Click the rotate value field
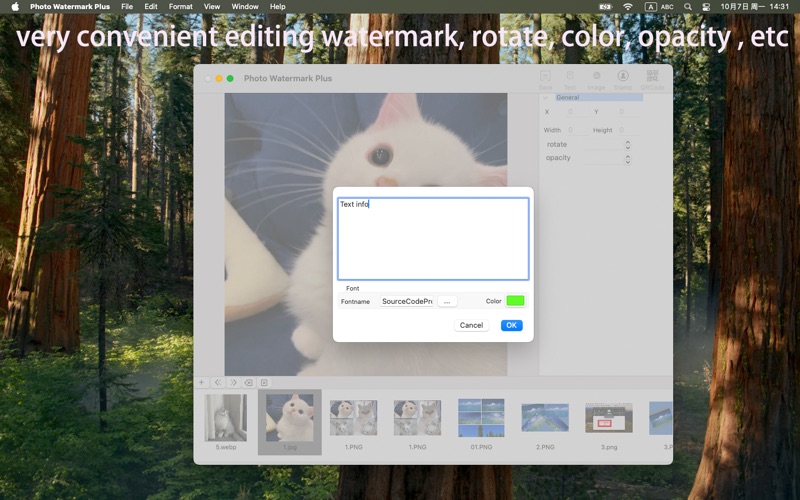The image size is (800, 500). pyautogui.click(x=604, y=145)
